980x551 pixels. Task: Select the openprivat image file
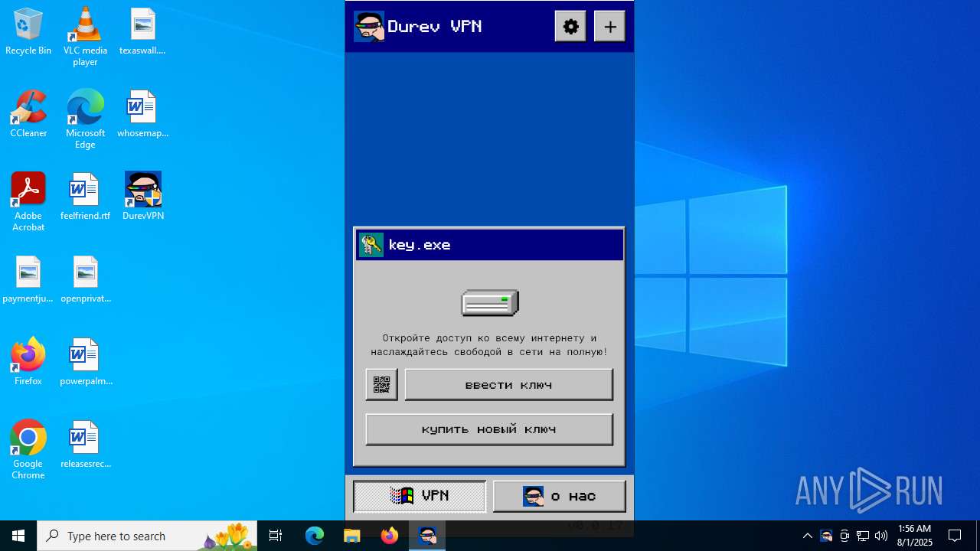coord(85,280)
